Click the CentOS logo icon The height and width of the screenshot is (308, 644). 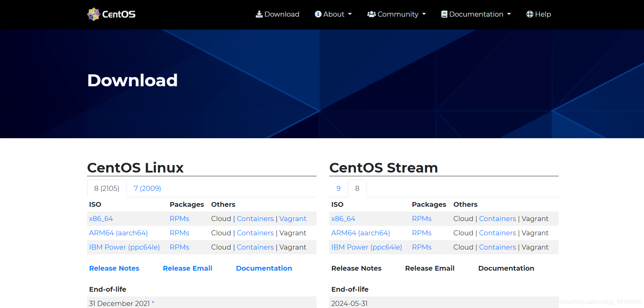pyautogui.click(x=94, y=14)
